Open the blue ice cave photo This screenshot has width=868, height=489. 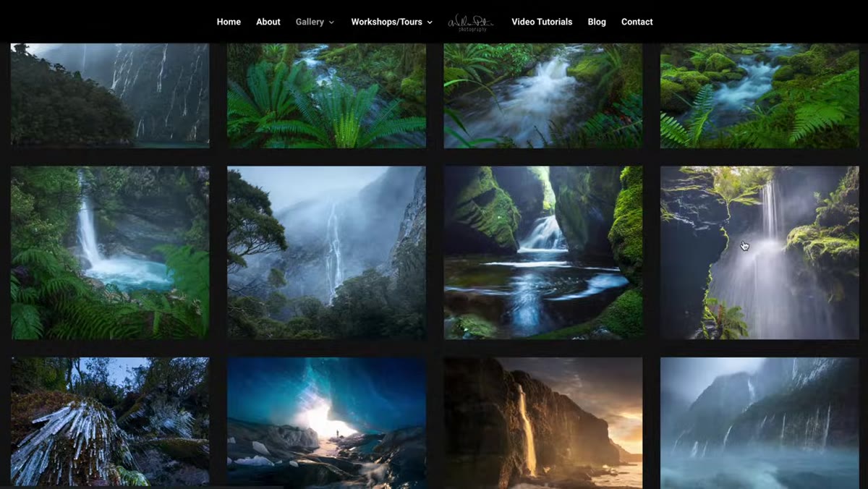(x=326, y=422)
